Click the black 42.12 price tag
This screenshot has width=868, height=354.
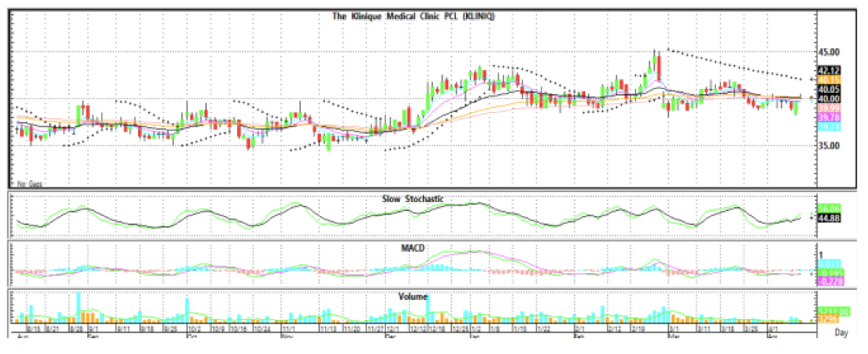[829, 71]
